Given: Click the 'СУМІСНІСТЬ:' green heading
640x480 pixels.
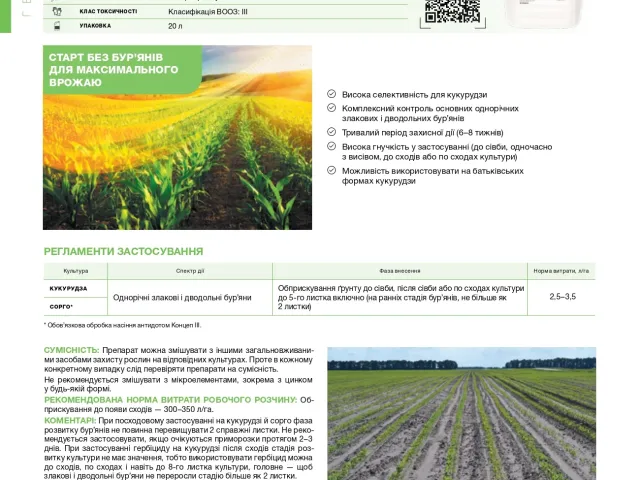Looking at the screenshot, I should pos(71,350).
